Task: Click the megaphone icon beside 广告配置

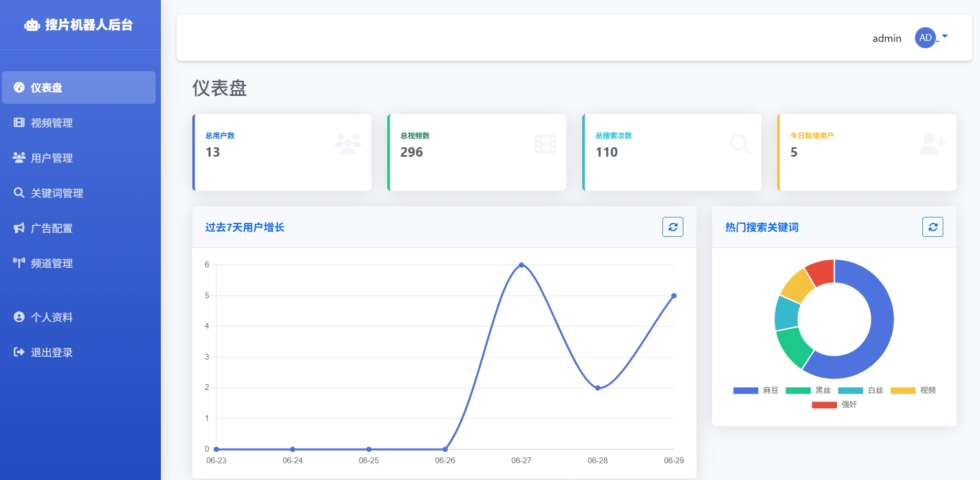Action: [x=19, y=228]
